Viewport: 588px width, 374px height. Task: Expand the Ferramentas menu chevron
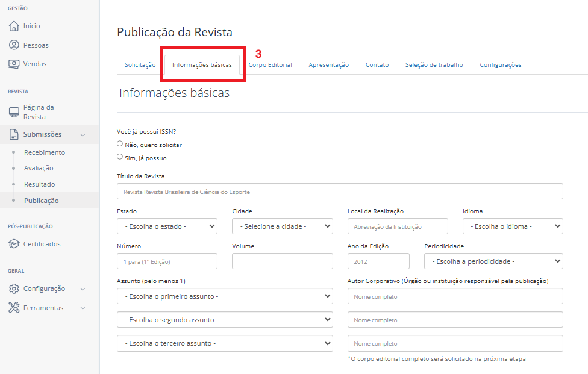pos(83,308)
